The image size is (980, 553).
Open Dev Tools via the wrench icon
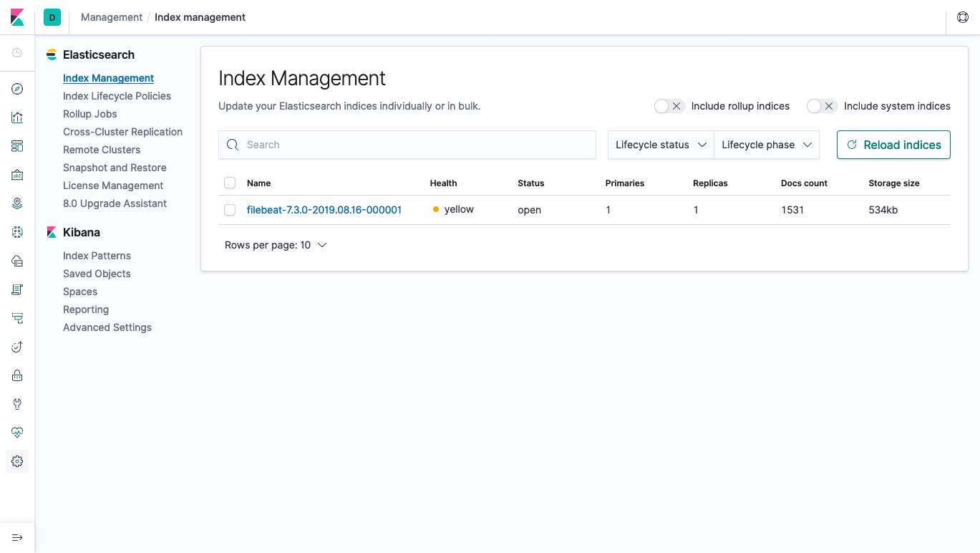pyautogui.click(x=16, y=403)
